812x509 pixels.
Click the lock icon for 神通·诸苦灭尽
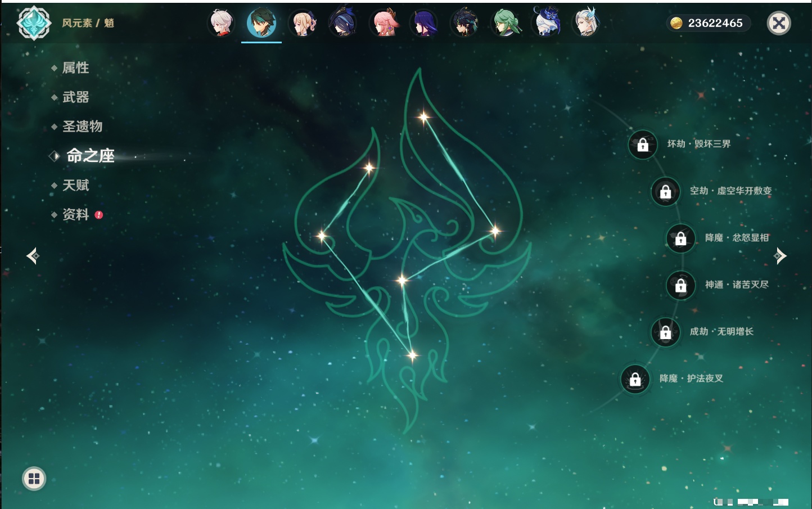[x=681, y=285]
